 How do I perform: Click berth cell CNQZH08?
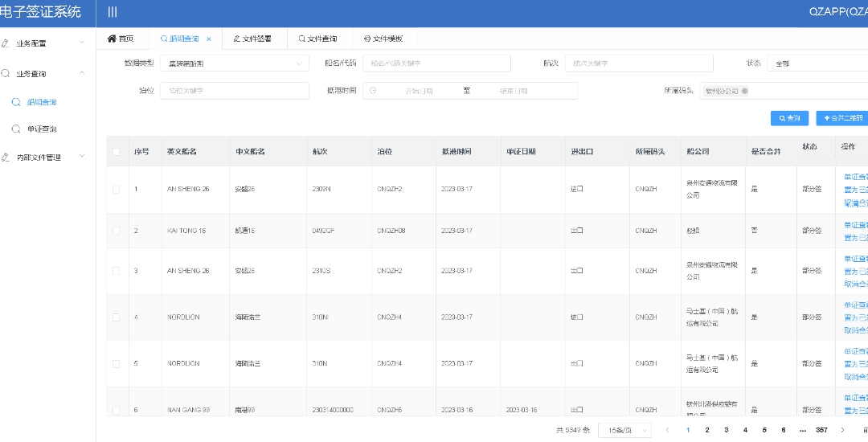[x=391, y=231]
